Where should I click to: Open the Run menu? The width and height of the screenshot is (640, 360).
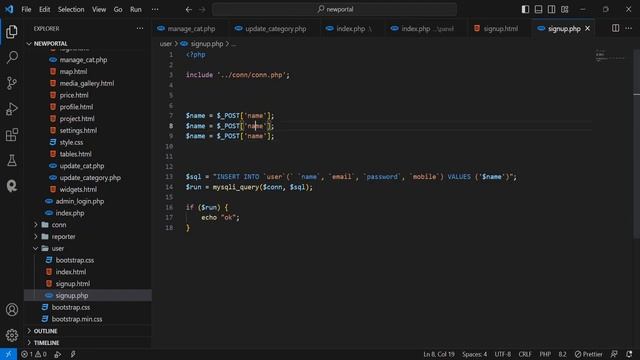click(x=136, y=9)
